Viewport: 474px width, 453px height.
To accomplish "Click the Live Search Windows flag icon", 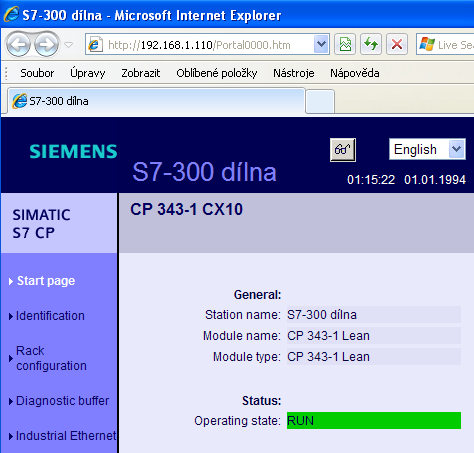I will (x=427, y=44).
